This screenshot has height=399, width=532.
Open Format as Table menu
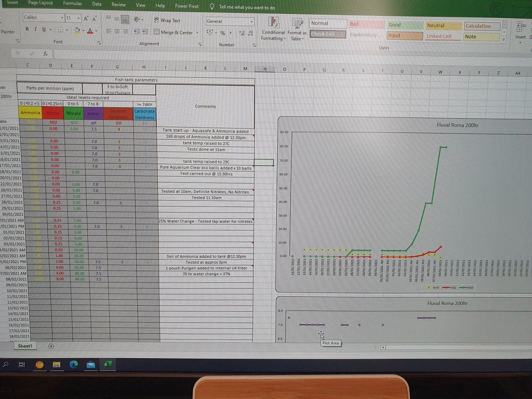pos(297,30)
